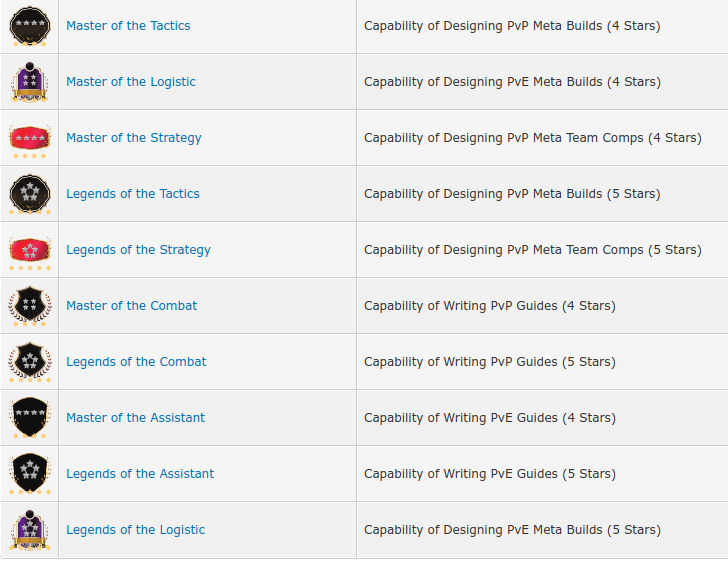728x562 pixels.
Task: Visit the Legends of the Strategy link
Action: pyautogui.click(x=138, y=250)
